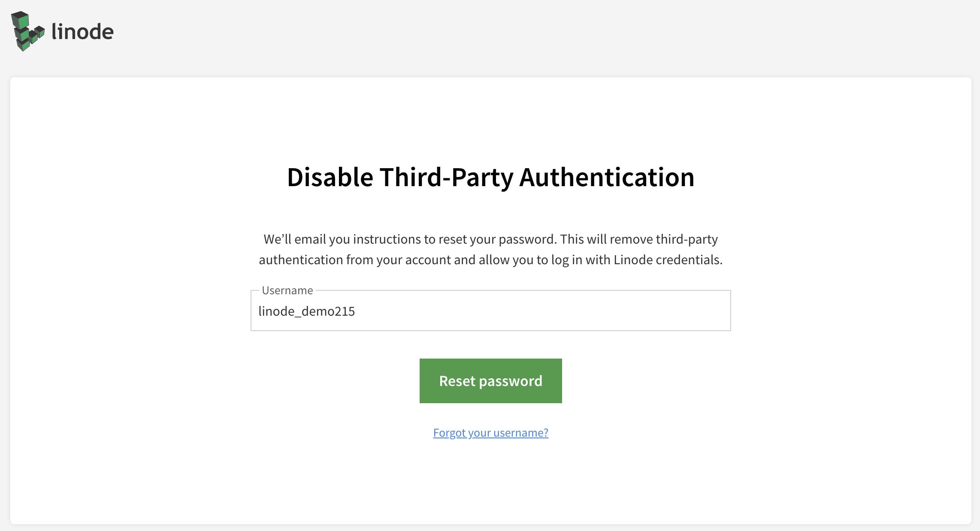Click the text linode_demo215
The width and height of the screenshot is (980, 531).
click(x=306, y=311)
